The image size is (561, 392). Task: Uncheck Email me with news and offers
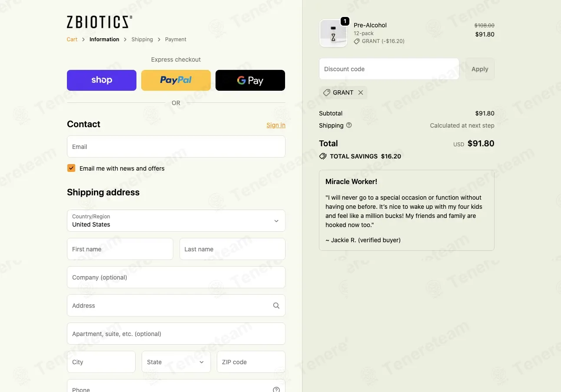71,168
